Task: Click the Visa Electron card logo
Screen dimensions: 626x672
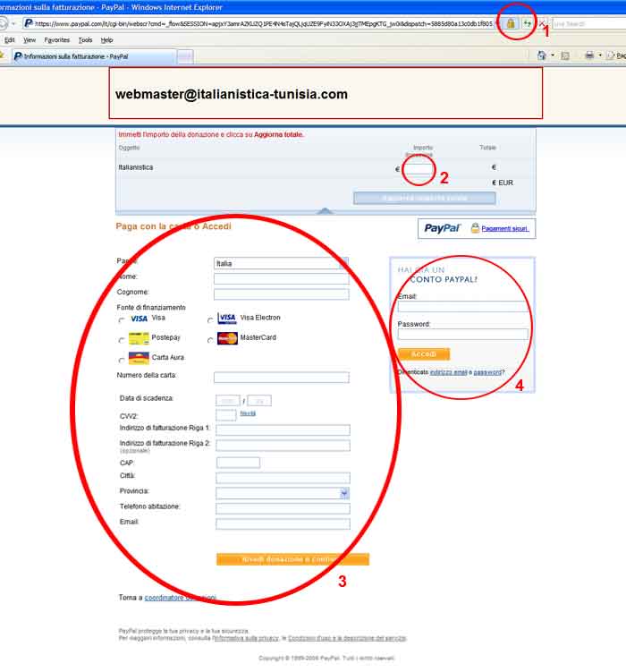Action: tap(227, 318)
